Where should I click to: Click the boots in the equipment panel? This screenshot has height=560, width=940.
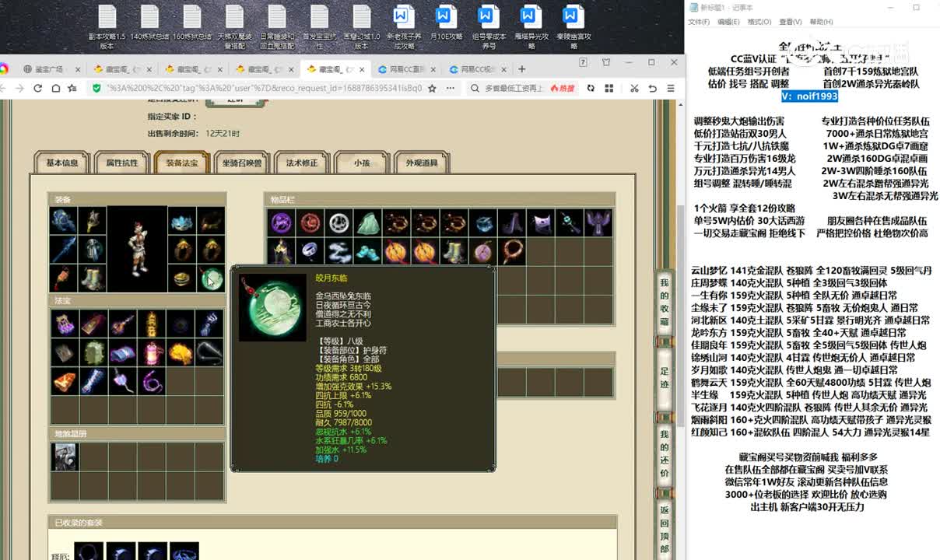pyautogui.click(x=92, y=278)
